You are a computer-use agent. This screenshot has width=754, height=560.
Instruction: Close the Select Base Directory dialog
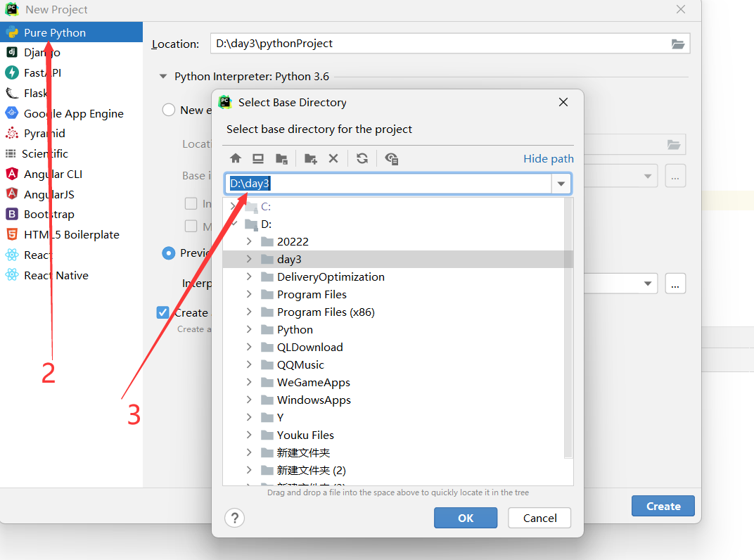(x=563, y=102)
